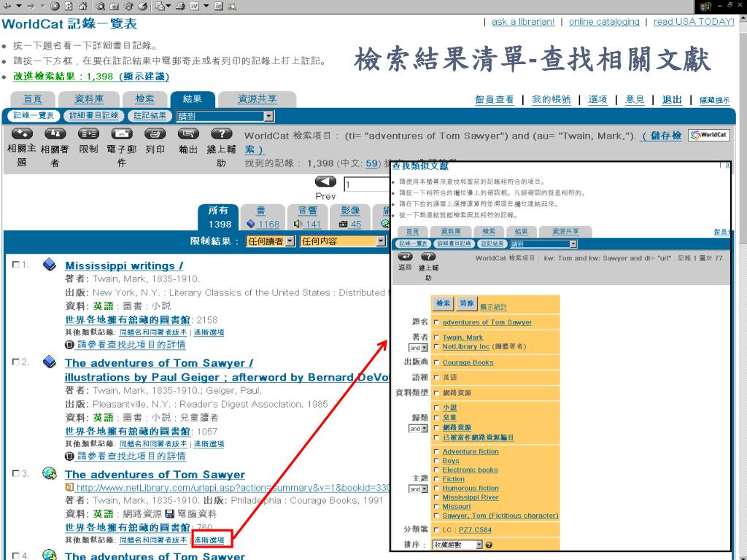Viewport: 747px width, 560px height.
Task: Click the 相關主題 related subjects icon
Action: [22, 134]
